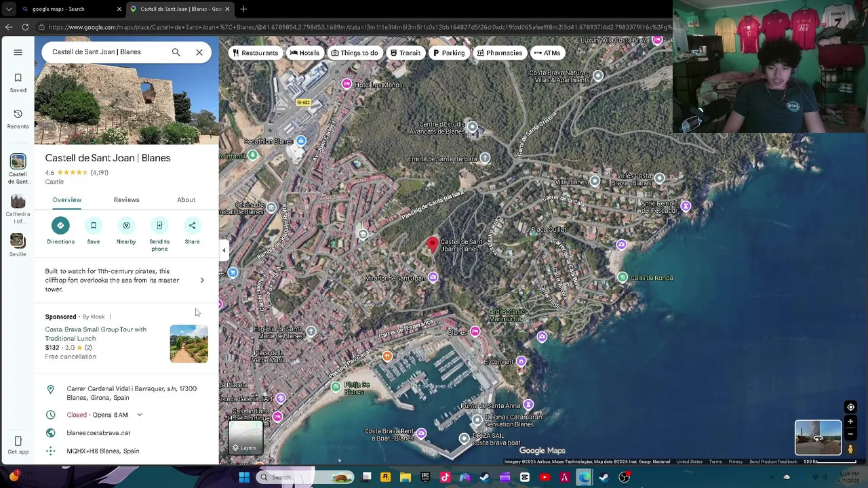Image resolution: width=868 pixels, height=488 pixels.
Task: Click the Castell de Sant Joan search field
Action: coord(108,52)
